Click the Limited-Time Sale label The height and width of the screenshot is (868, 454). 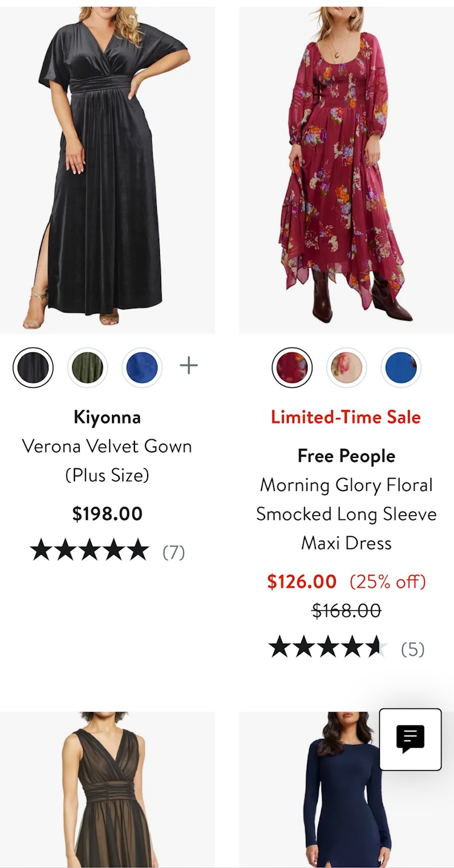pyautogui.click(x=346, y=417)
